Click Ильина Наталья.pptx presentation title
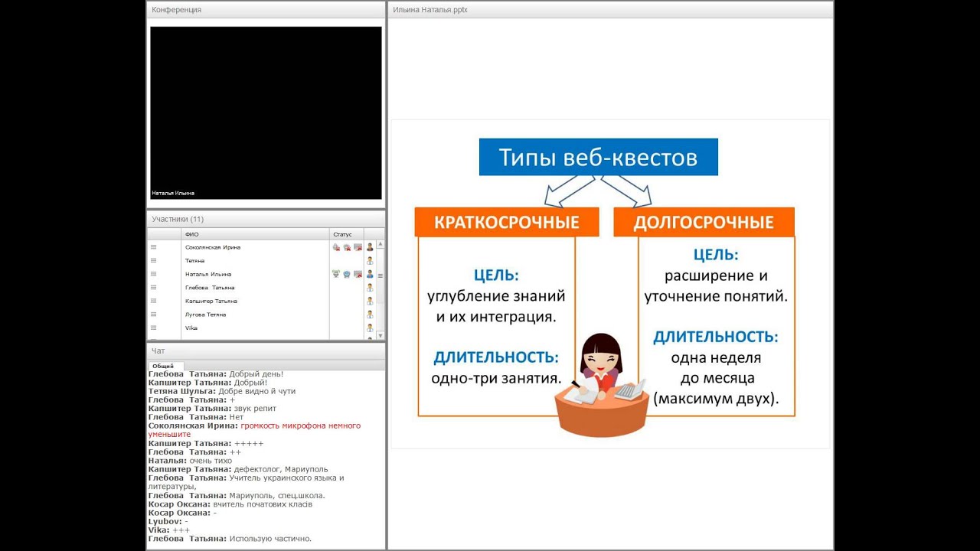Screen dimensions: 980x551 [430, 10]
